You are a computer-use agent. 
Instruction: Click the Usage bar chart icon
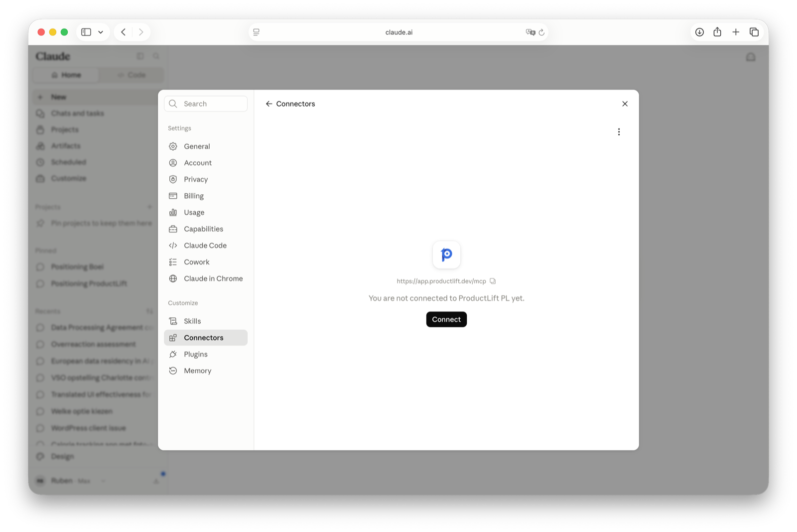coord(173,212)
